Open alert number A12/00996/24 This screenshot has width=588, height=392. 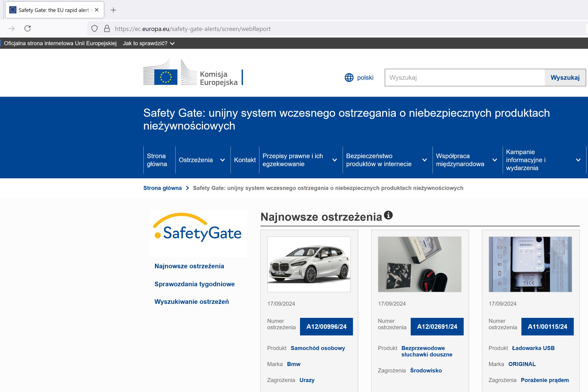pyautogui.click(x=326, y=327)
